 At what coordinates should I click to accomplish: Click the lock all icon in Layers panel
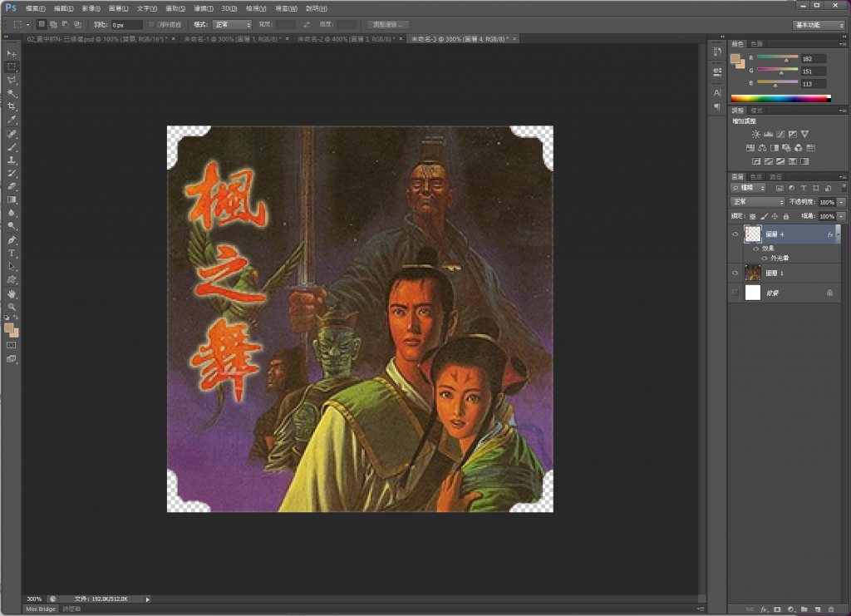pyautogui.click(x=786, y=216)
